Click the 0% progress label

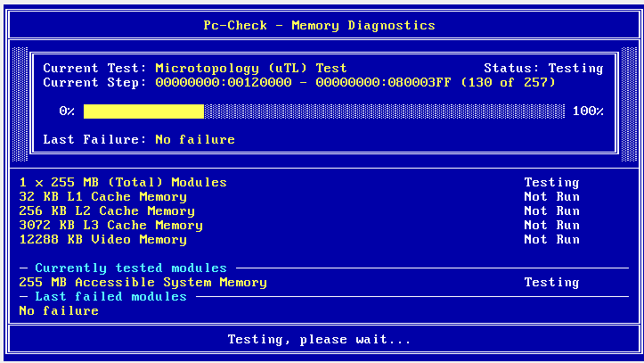pyautogui.click(x=67, y=111)
